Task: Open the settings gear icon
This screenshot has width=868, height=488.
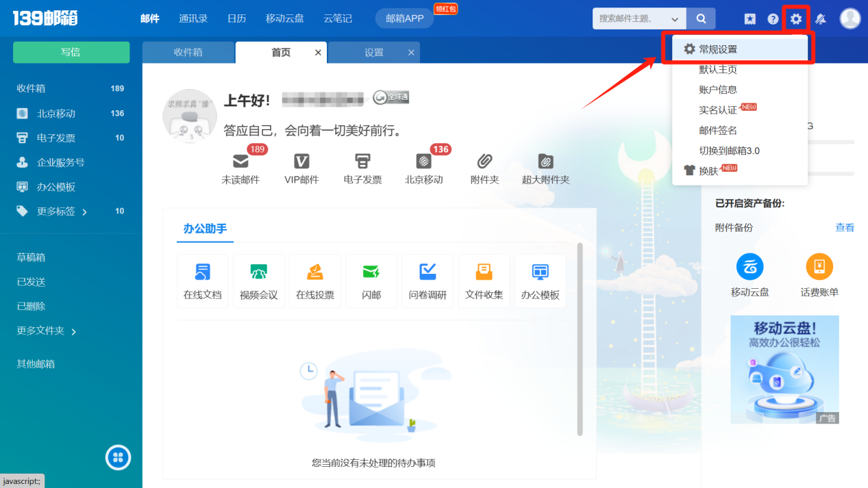Action: pyautogui.click(x=795, y=19)
